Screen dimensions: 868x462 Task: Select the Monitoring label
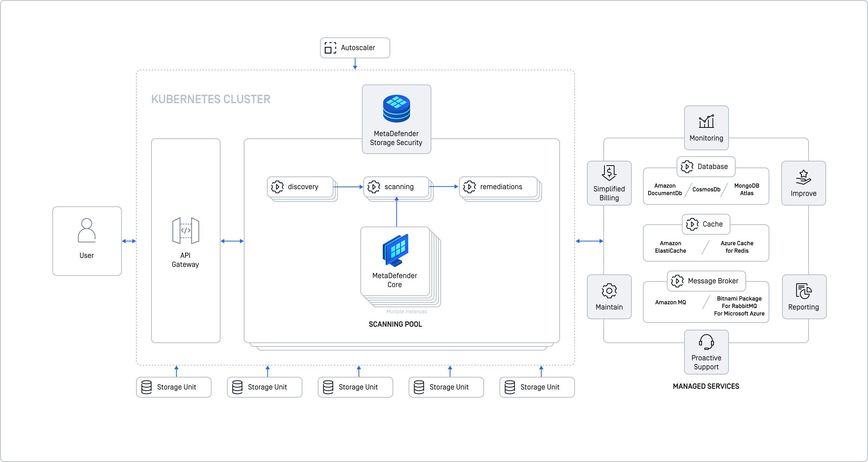tap(707, 138)
